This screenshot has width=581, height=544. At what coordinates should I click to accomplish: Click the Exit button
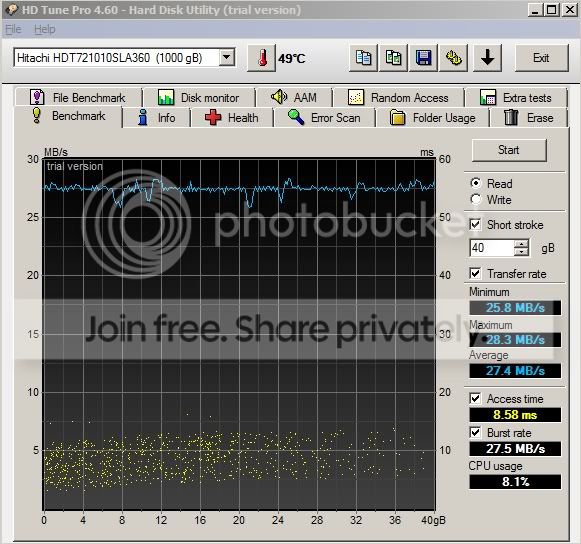tap(541, 58)
